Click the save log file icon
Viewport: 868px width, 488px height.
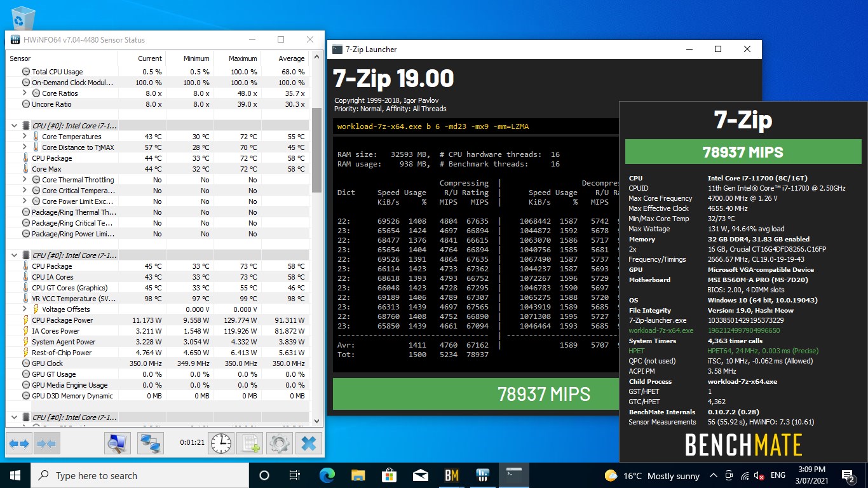[250, 444]
